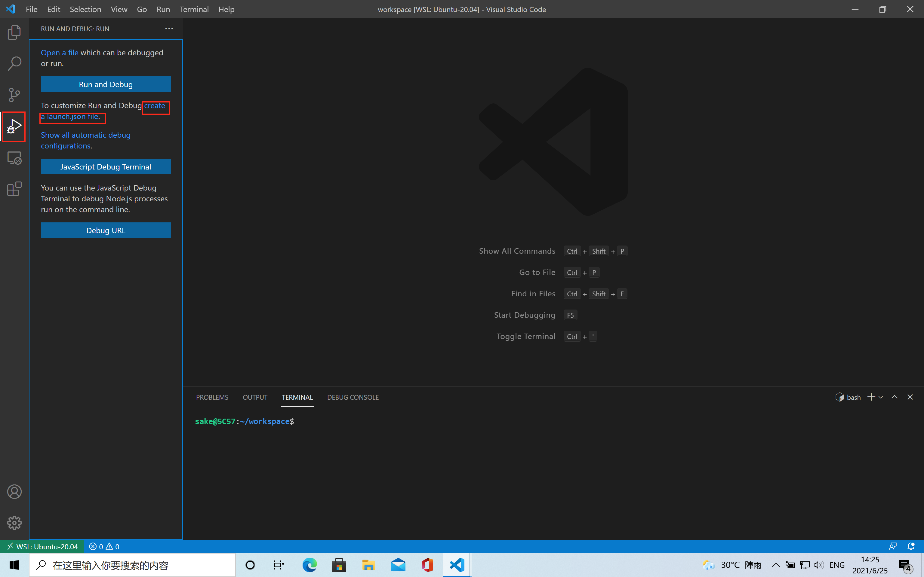This screenshot has width=924, height=577.
Task: Switch to the DEBUG CONSOLE tab
Action: tap(353, 397)
